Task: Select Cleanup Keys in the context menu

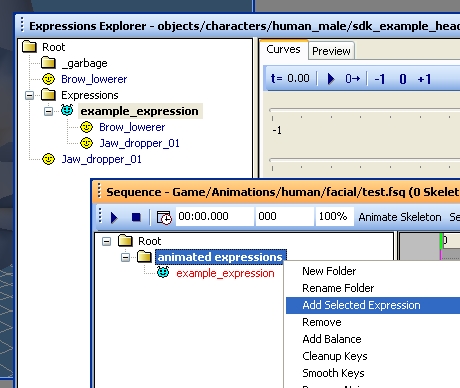Action: (335, 356)
